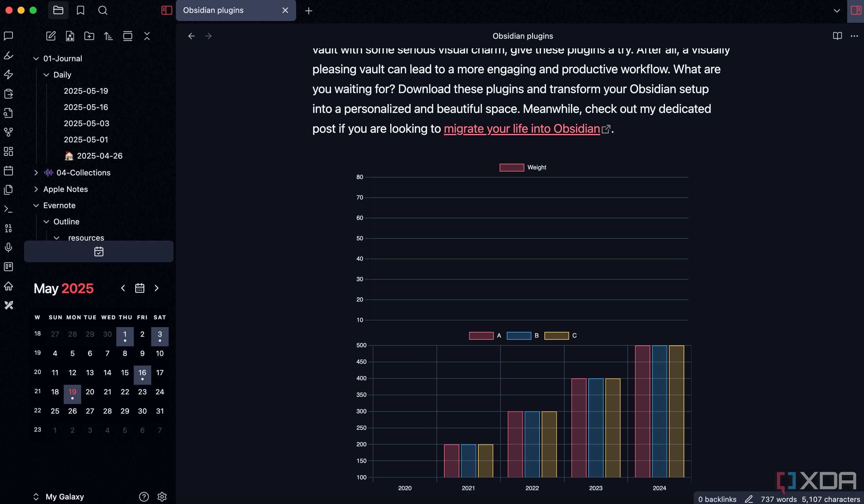Create a new folder
The width and height of the screenshot is (864, 504).
89,36
